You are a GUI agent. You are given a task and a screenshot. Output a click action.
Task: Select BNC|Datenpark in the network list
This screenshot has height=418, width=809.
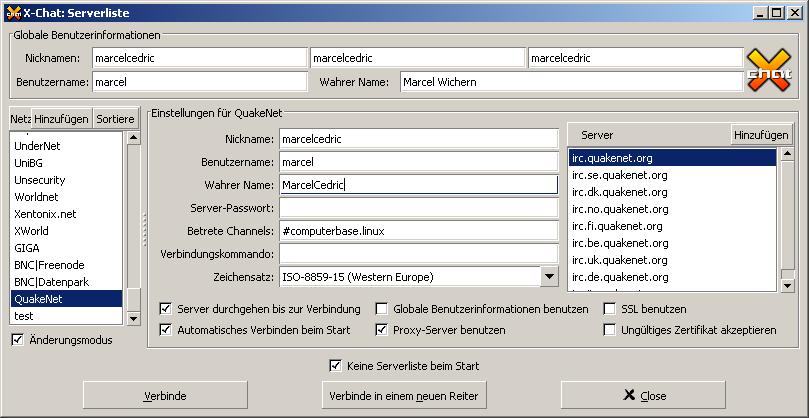[67, 282]
